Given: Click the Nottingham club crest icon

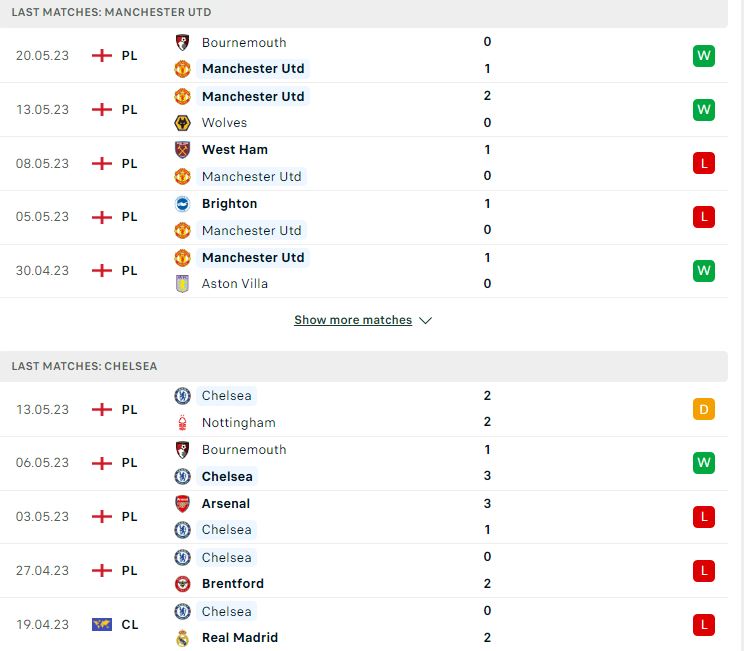Looking at the screenshot, I should coord(182,423).
